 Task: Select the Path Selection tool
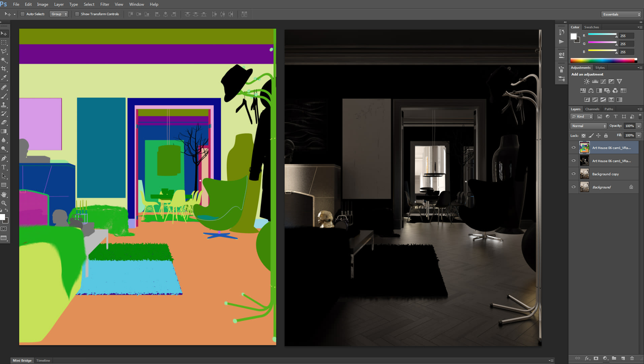pyautogui.click(x=4, y=176)
